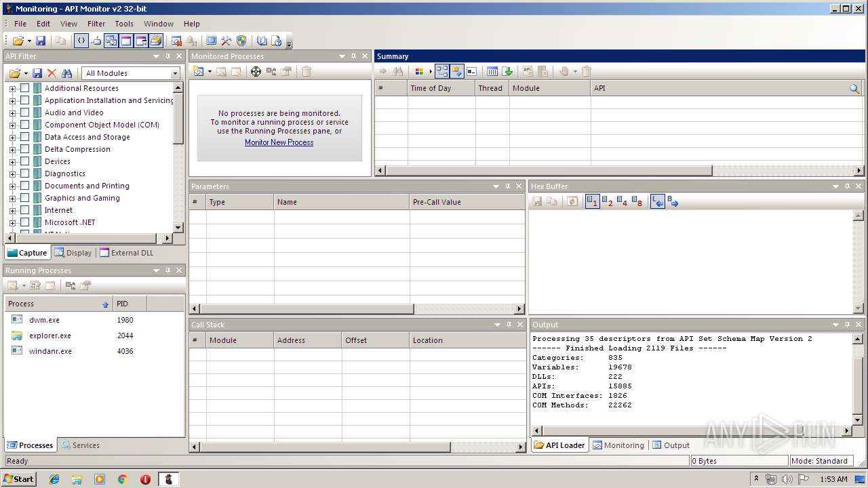
Task: Click the green arrow auto-scroll icon in Summary
Action: pyautogui.click(x=508, y=71)
